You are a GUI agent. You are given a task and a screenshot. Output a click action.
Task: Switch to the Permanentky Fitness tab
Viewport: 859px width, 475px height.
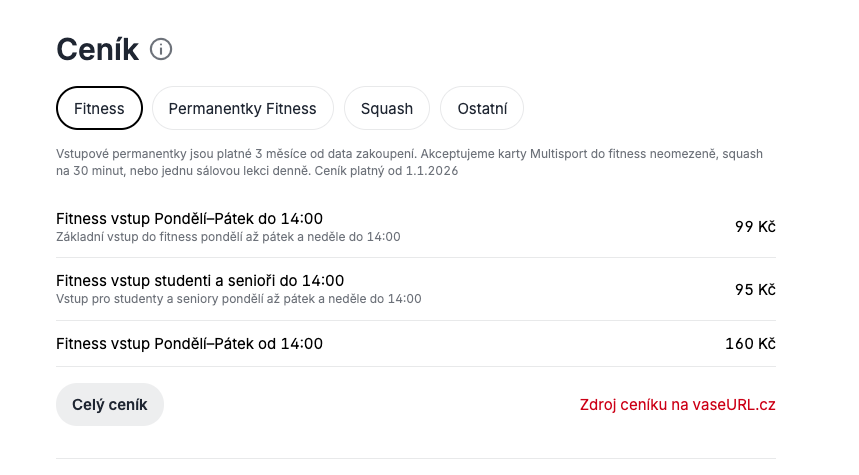click(242, 109)
